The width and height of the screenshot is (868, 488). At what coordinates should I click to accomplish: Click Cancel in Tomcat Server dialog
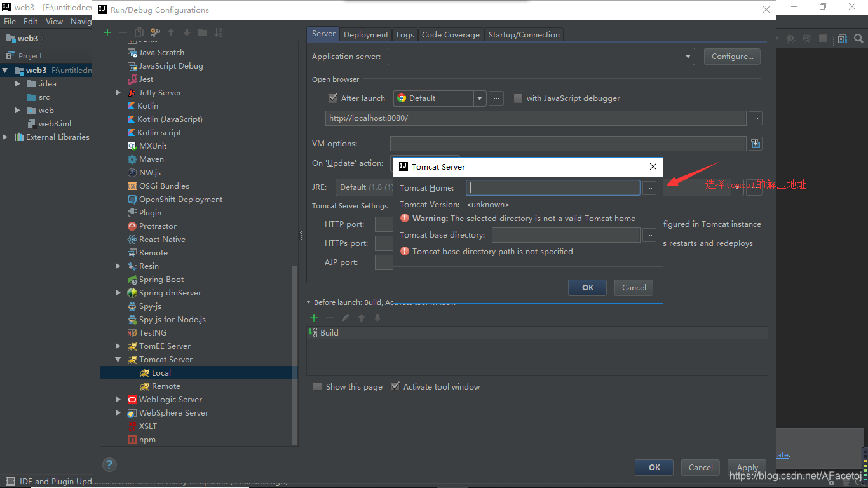tap(634, 288)
